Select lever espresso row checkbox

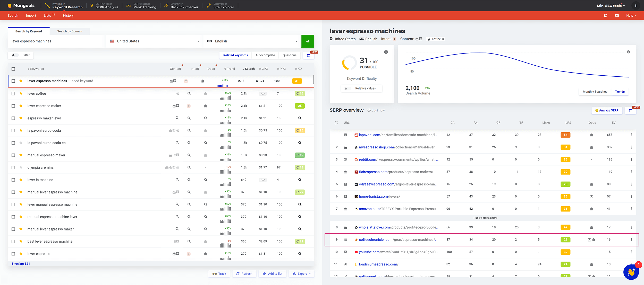tap(13, 254)
